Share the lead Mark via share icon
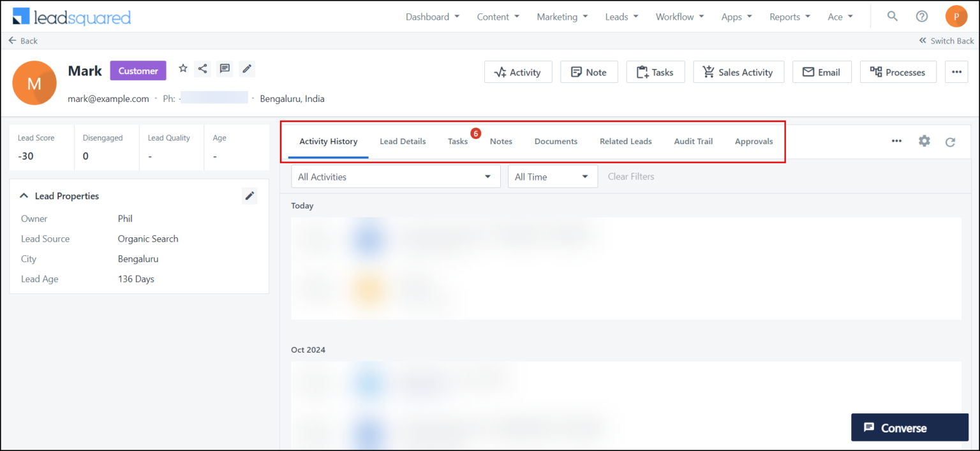This screenshot has height=451, width=980. tap(202, 68)
